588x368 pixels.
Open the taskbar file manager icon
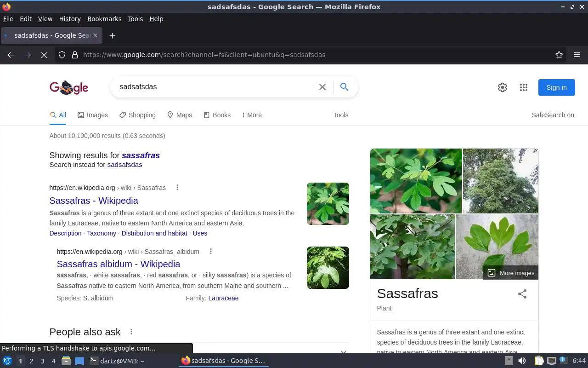click(x=66, y=361)
